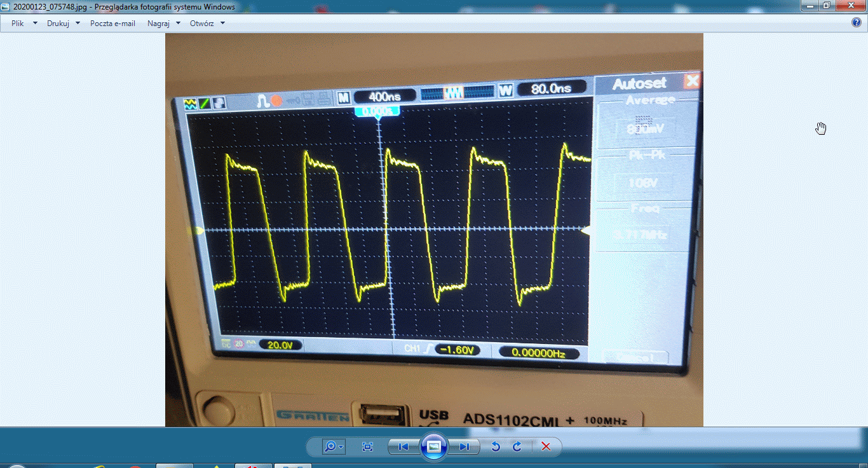Rotate the photo counterclockwise
The height and width of the screenshot is (468, 868).
[496, 446]
